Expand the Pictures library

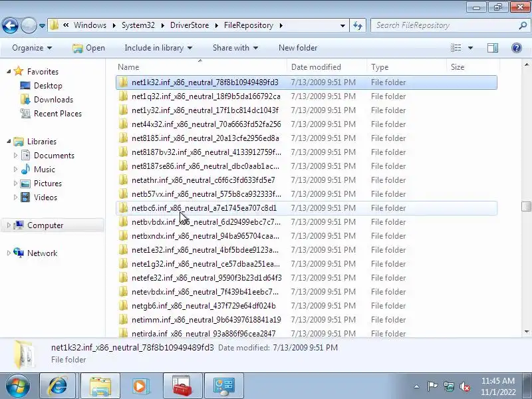click(15, 183)
